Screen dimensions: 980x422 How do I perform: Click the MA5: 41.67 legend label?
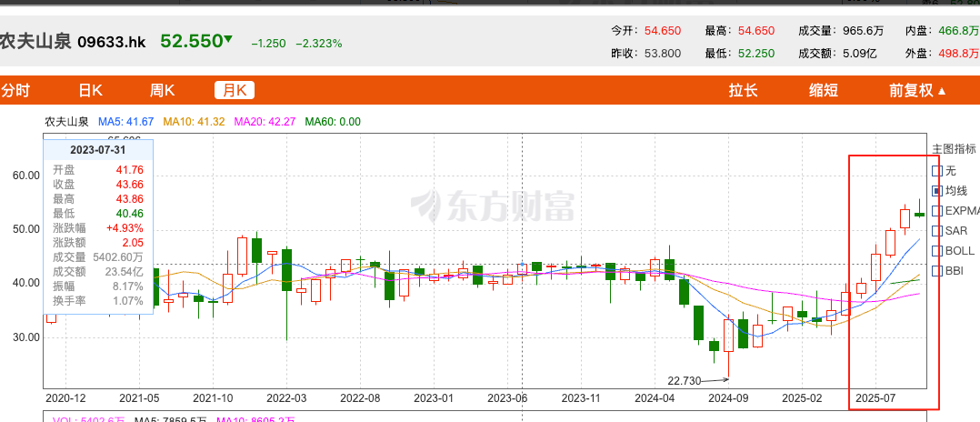coord(126,122)
